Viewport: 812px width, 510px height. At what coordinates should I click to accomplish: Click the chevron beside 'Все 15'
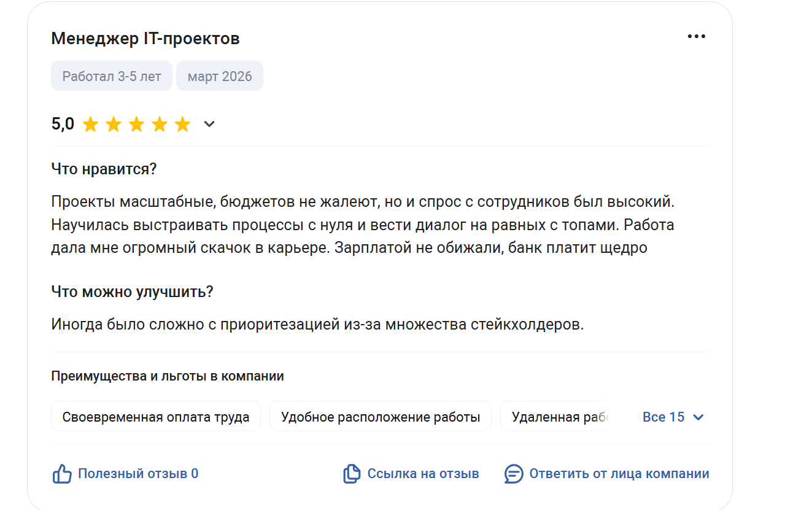click(698, 418)
